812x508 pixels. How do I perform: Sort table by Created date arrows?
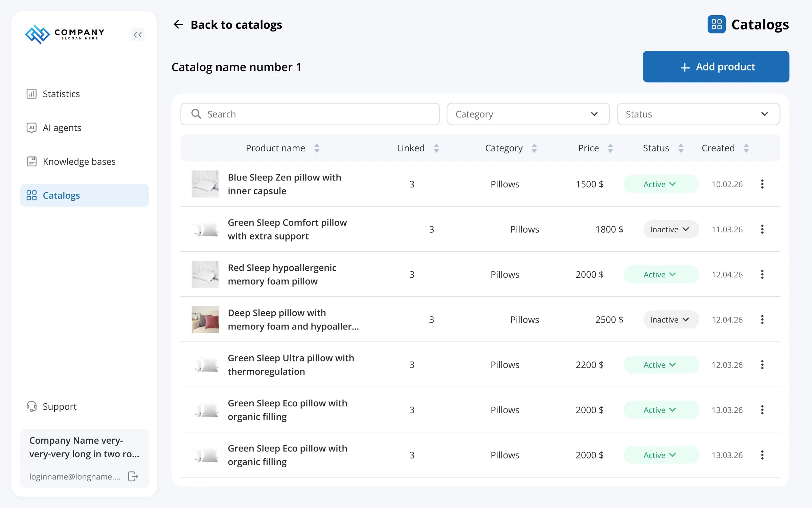pos(746,148)
